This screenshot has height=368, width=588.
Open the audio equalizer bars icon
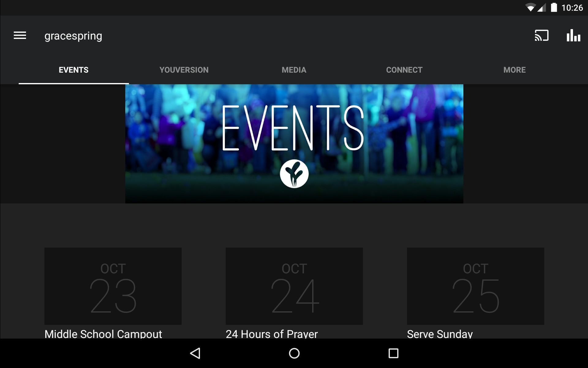[x=573, y=36]
